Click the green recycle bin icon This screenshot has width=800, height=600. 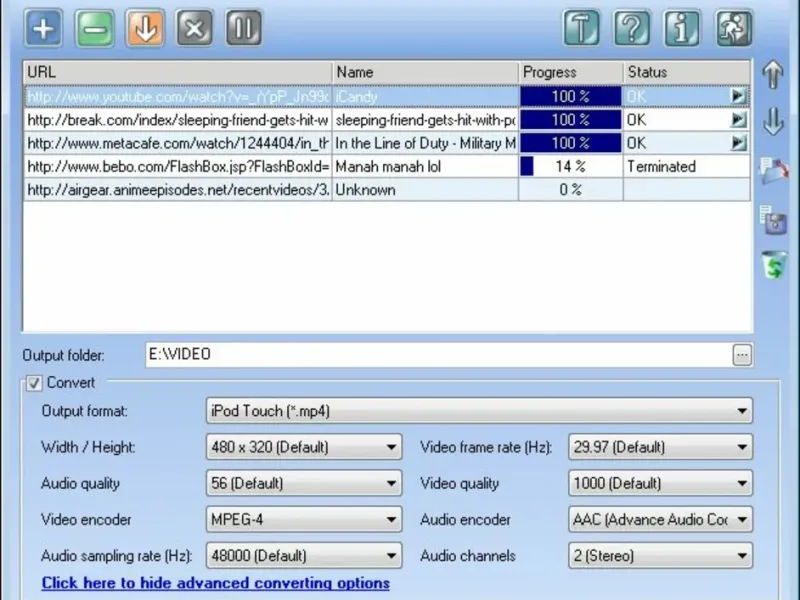pyautogui.click(x=774, y=264)
